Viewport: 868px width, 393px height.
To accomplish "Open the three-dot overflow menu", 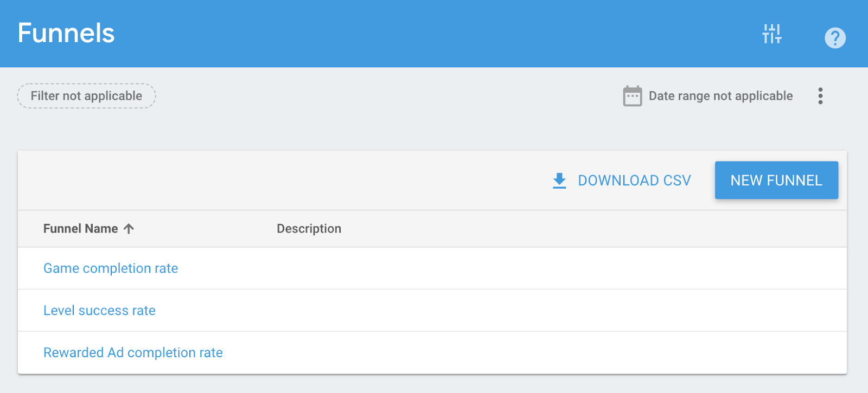I will click(820, 96).
